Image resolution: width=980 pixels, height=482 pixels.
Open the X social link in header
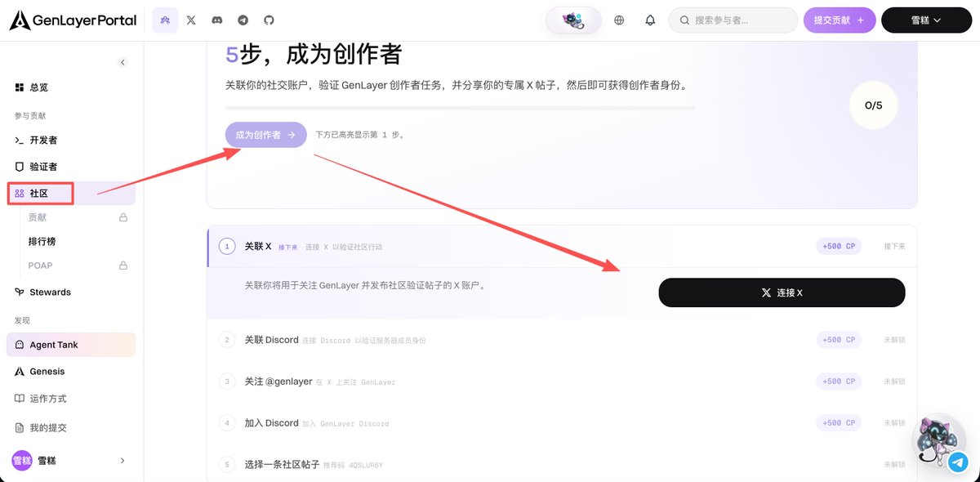[191, 20]
